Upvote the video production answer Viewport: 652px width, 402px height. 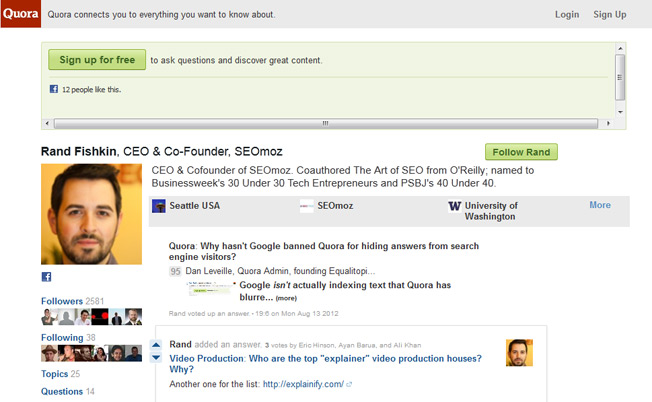(156, 345)
